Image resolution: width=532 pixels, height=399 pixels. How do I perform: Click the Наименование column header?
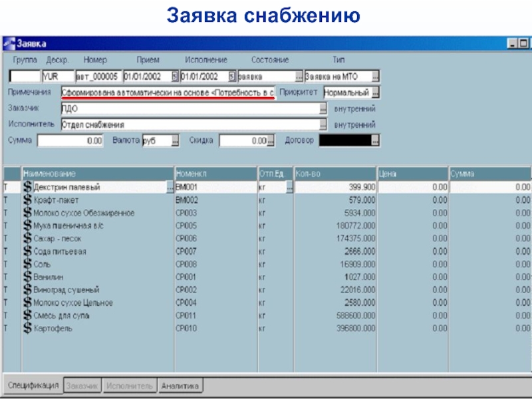(98, 174)
